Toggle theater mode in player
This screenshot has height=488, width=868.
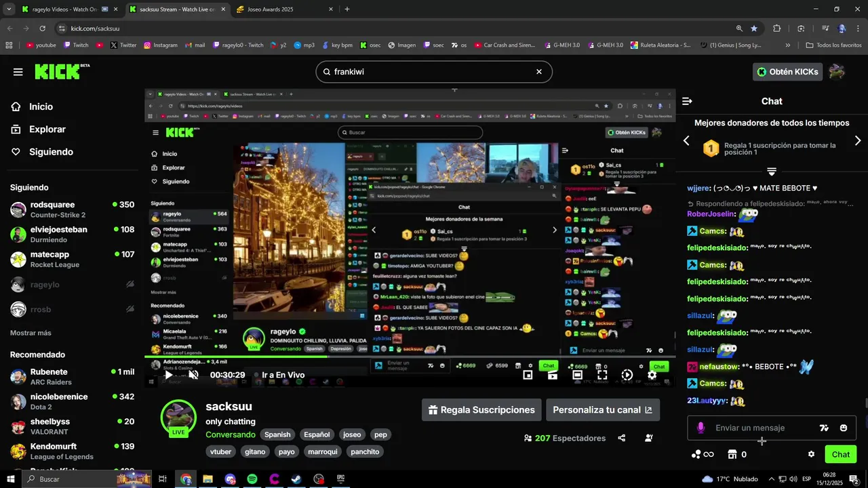[577, 375]
